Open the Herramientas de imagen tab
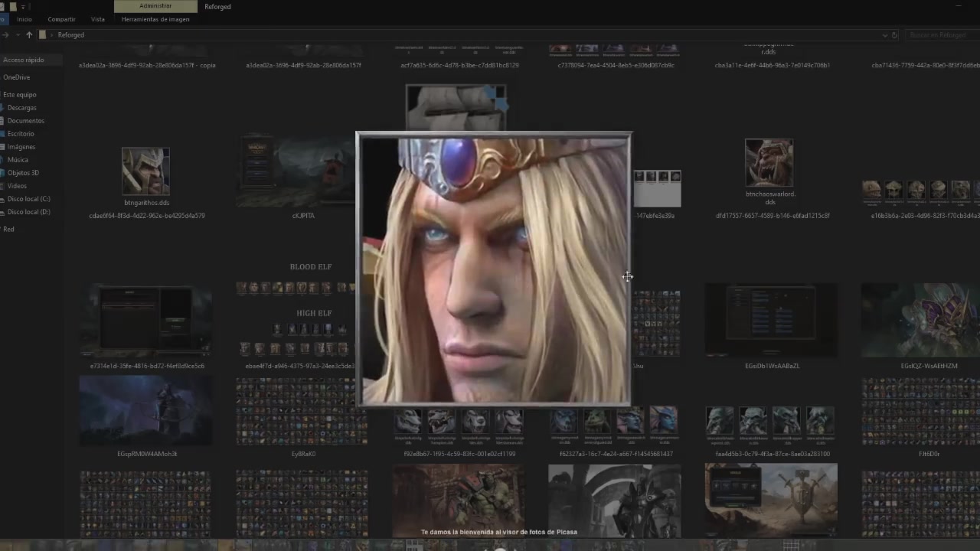Image resolution: width=980 pixels, height=551 pixels. point(155,19)
